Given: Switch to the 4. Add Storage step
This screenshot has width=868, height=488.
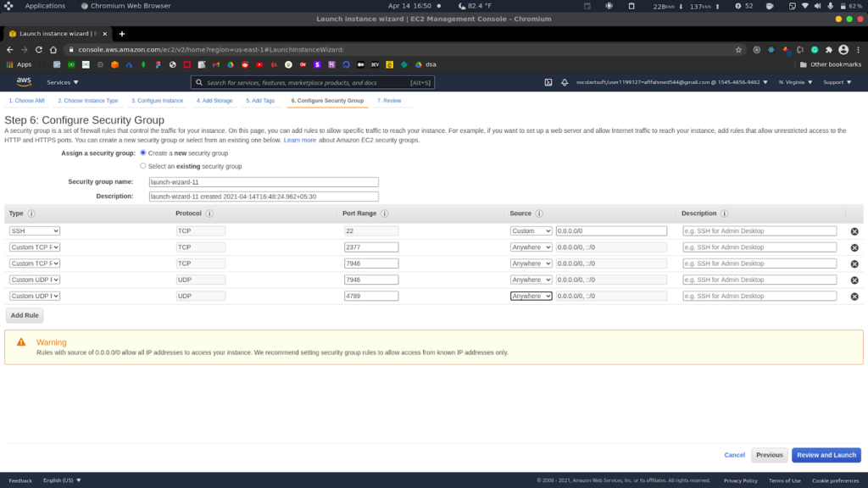Looking at the screenshot, I should (x=214, y=101).
